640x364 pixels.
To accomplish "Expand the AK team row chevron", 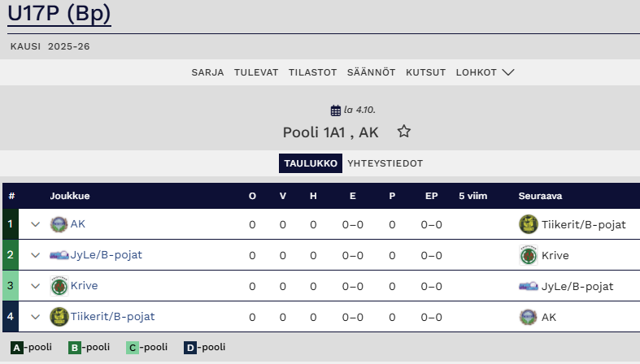I will (36, 224).
